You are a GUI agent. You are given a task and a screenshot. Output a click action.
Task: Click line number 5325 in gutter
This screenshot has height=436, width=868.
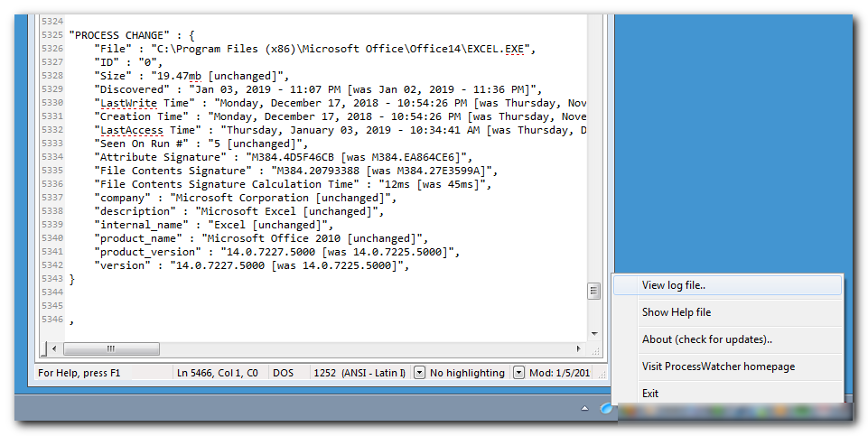tap(52, 35)
